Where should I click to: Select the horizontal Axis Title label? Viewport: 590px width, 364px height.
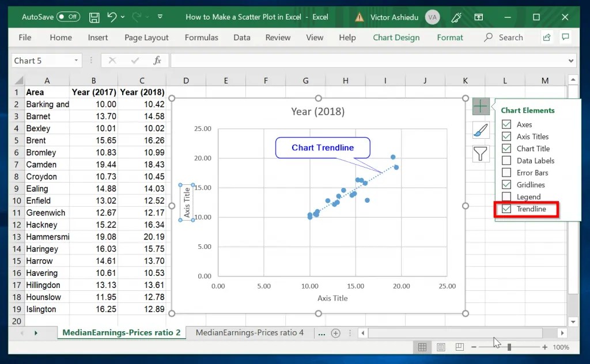[x=332, y=298]
